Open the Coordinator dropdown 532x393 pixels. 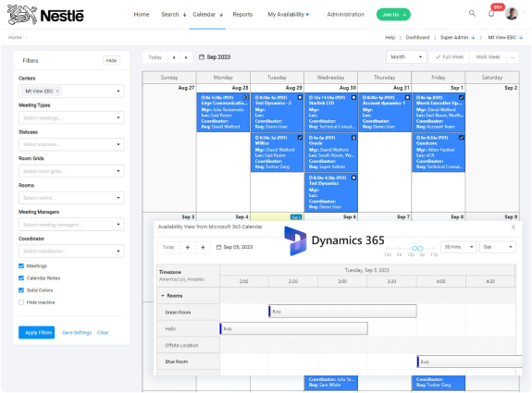(71, 252)
